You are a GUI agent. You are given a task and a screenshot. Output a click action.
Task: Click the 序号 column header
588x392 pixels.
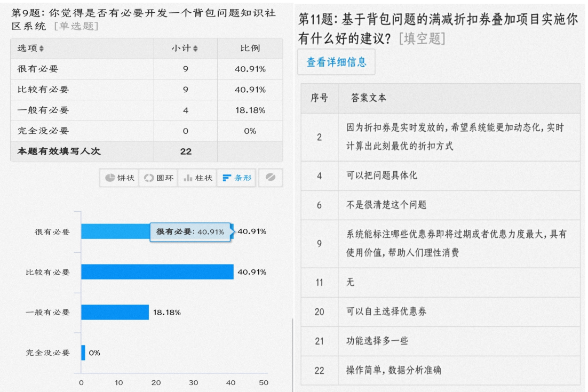click(319, 98)
